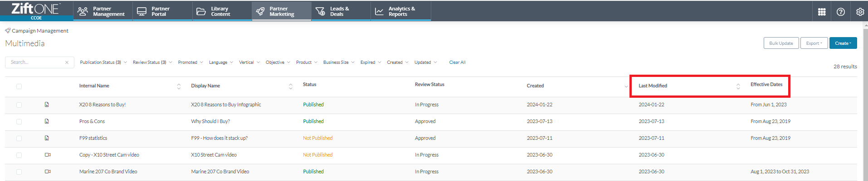Click the video icon for Copy - X10 Street Cam video
This screenshot has width=868, height=181.
pyautogui.click(x=48, y=155)
